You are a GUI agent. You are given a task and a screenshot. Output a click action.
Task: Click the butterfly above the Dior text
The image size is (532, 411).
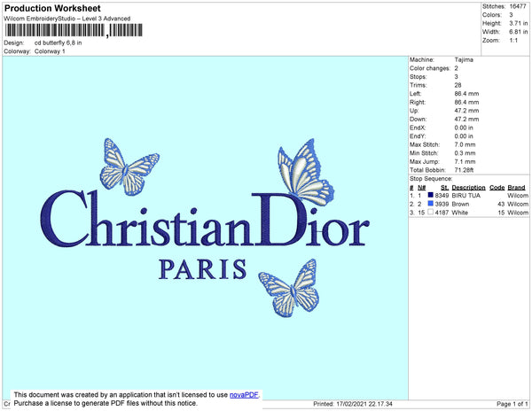pos(305,172)
